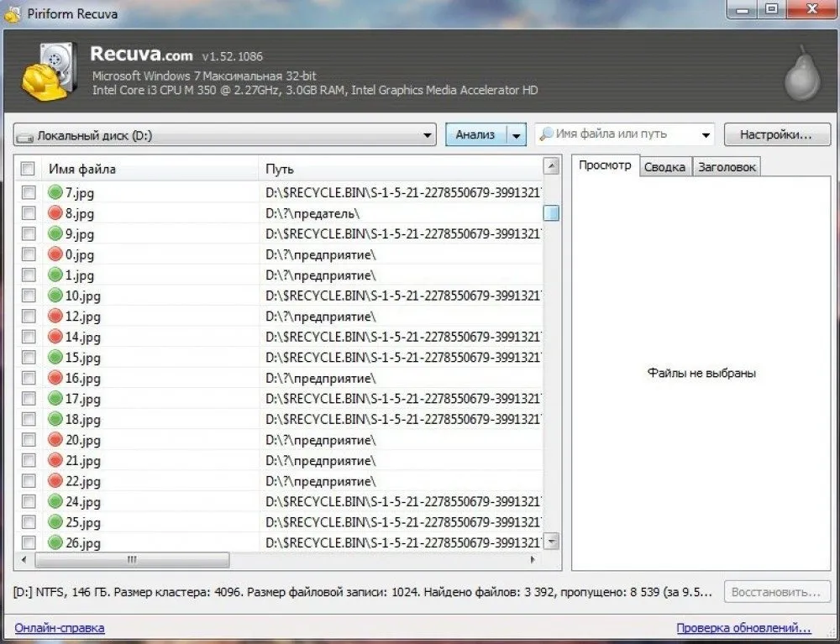Click the green status dot for 7.jpg
This screenshot has width=840, height=644.
55,191
